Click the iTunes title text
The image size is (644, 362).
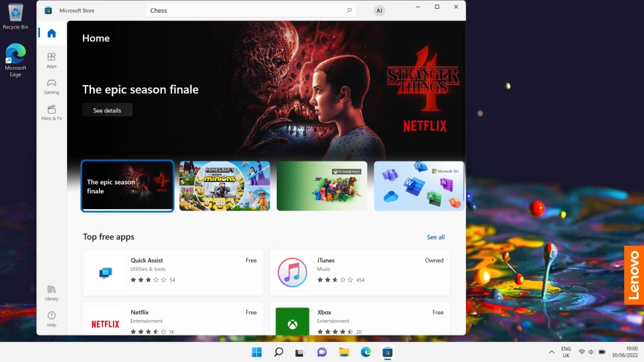[326, 260]
